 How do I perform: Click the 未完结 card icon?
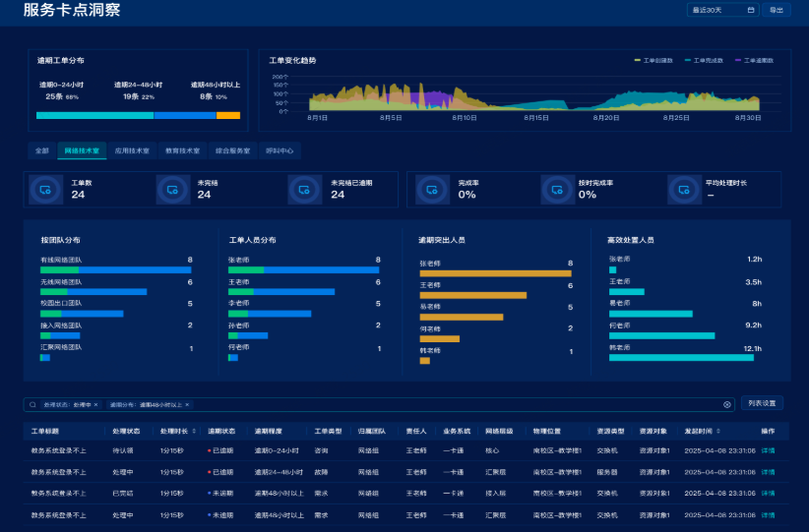pyautogui.click(x=173, y=190)
